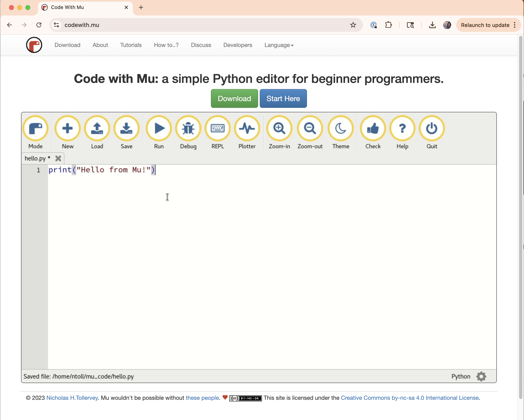Toggle the Theme moon icon

coord(341,128)
